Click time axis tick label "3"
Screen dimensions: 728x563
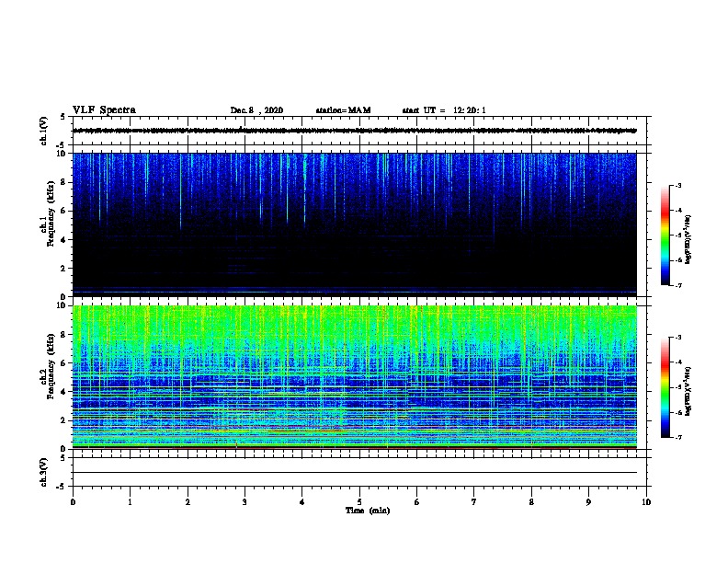245,501
